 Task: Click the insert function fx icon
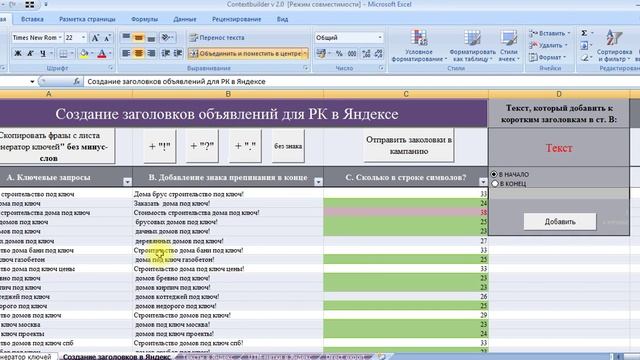coord(76,82)
